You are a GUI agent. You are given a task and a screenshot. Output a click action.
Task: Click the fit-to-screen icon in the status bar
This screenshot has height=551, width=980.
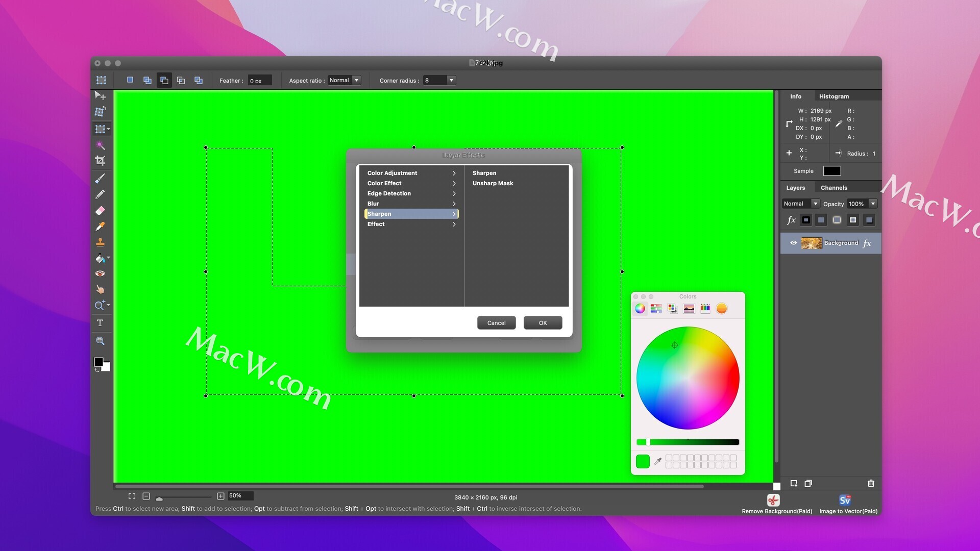(x=132, y=496)
